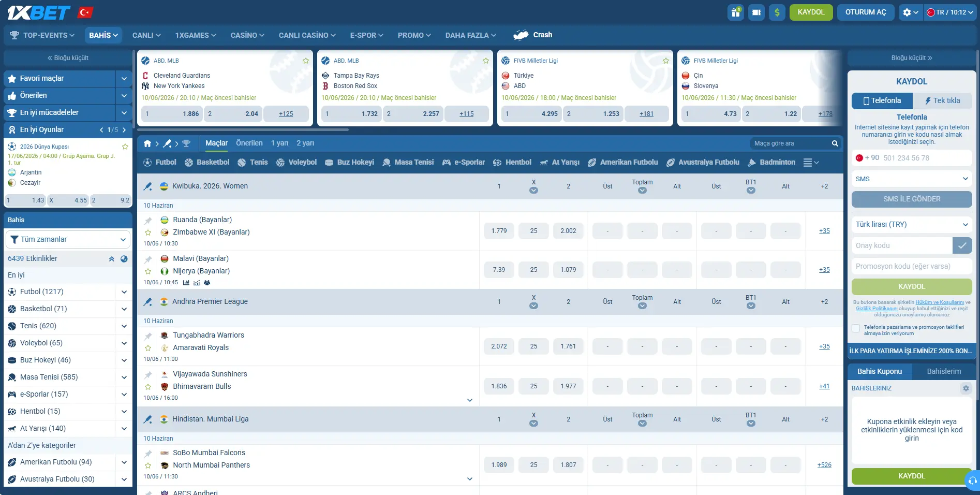
Task: Open the Hüküm ve Koşulları link
Action: 940,302
